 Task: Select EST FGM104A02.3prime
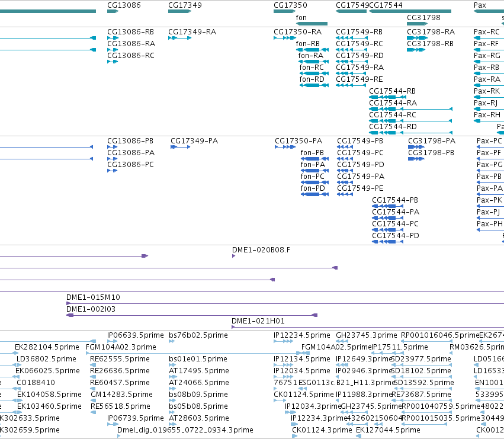121,347
